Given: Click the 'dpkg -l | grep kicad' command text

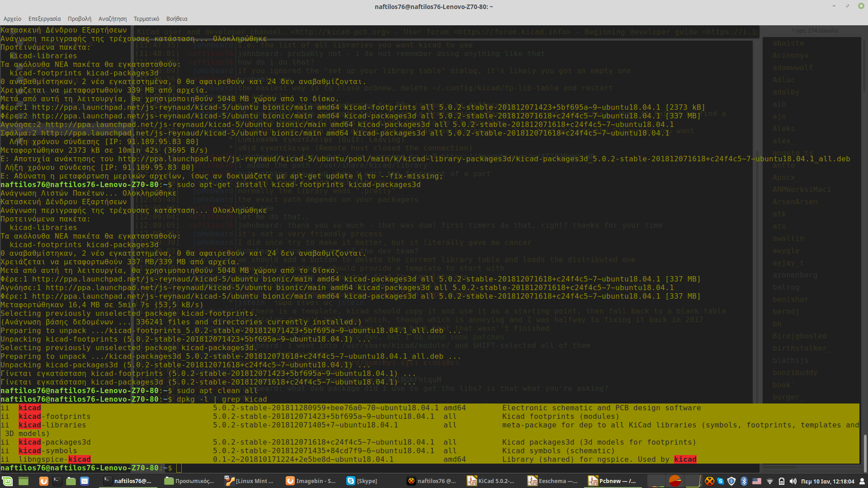Looking at the screenshot, I should (x=222, y=399).
